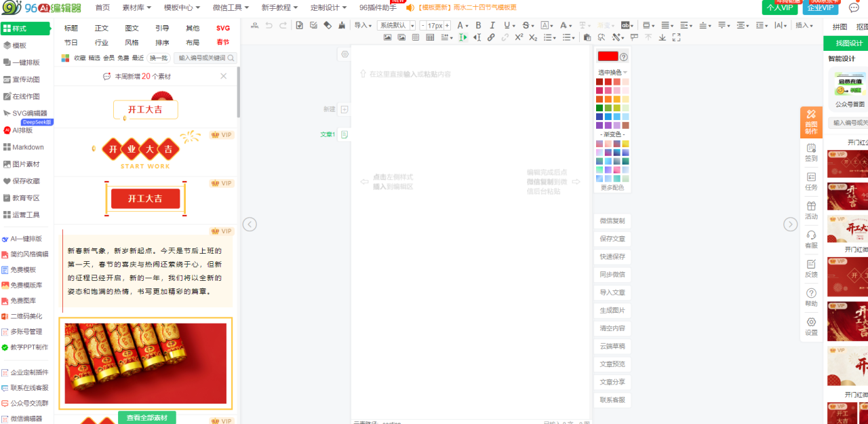Open the 选中换色 dropdown
This screenshot has width=868, height=424.
click(612, 72)
